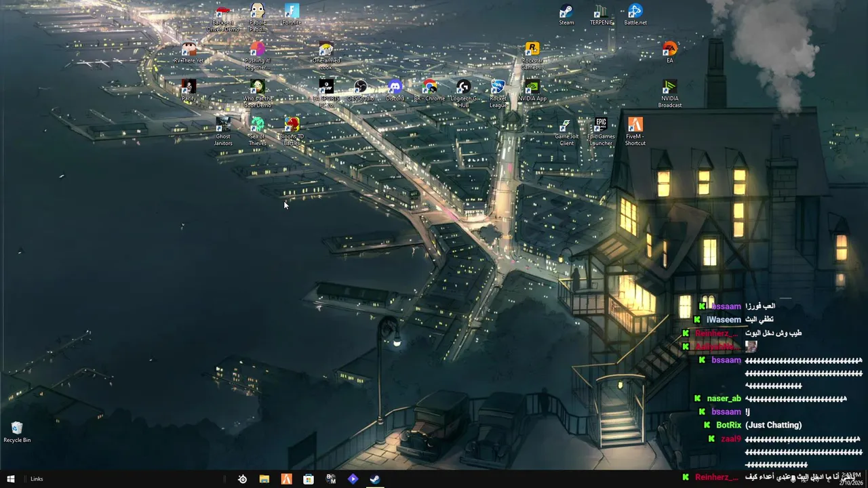Select the Game Jolt Client icon
Viewport: 868px width, 488px height.
pyautogui.click(x=566, y=132)
